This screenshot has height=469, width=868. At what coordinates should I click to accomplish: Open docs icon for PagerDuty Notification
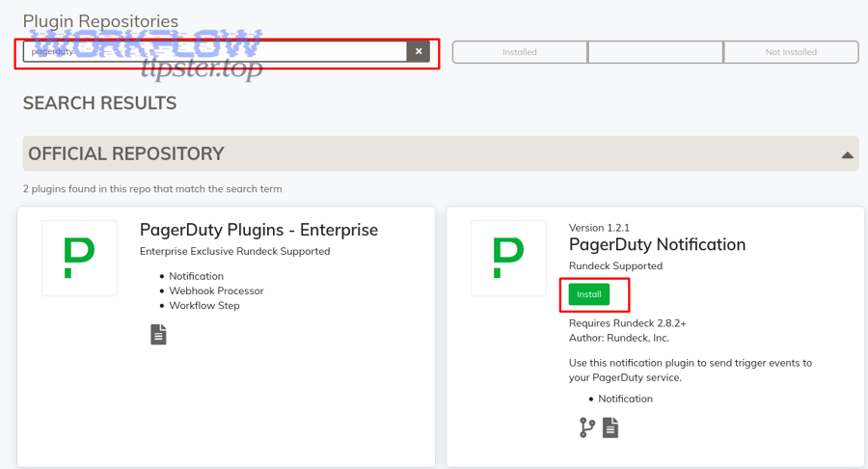(610, 428)
